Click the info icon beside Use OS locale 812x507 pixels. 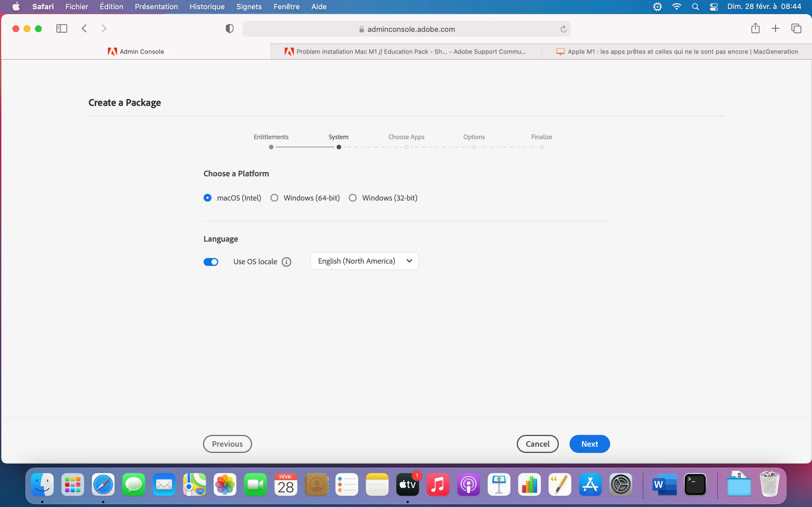pos(286,262)
